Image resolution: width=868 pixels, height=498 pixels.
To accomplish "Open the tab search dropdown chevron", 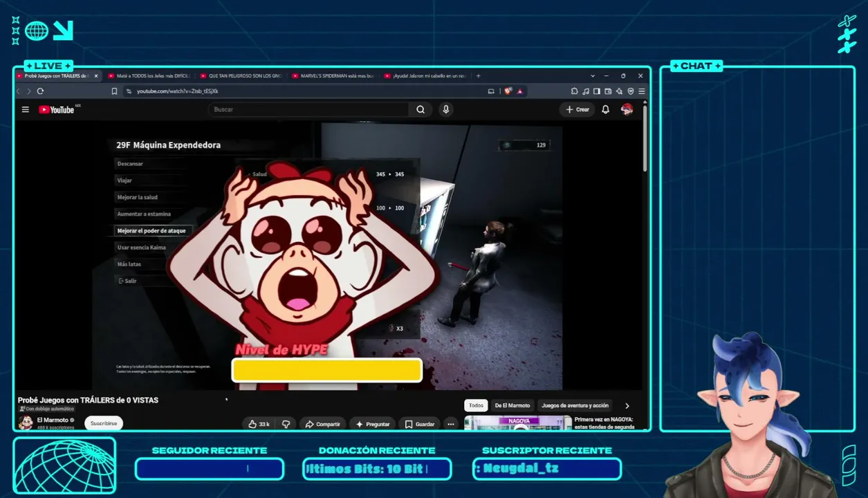I will point(593,76).
